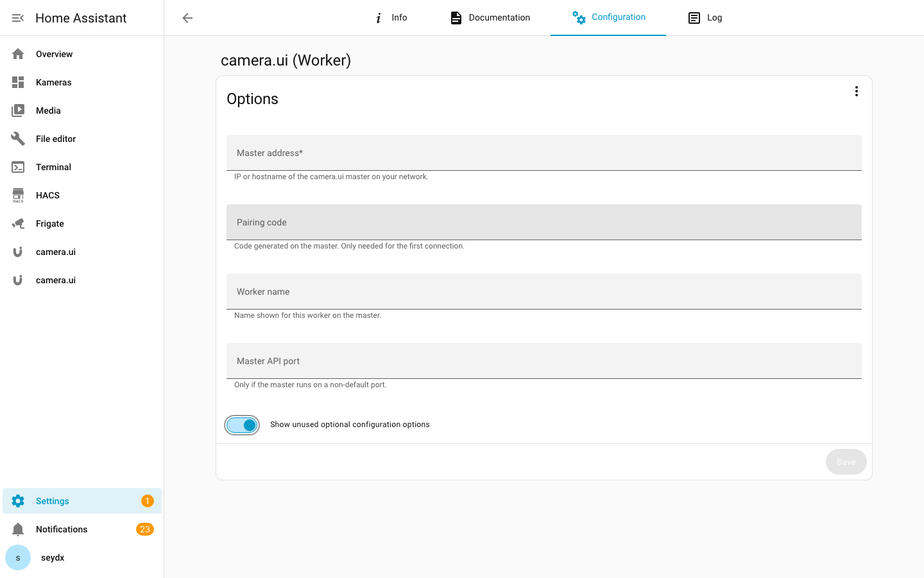Click the seydx user avatar

(x=18, y=557)
